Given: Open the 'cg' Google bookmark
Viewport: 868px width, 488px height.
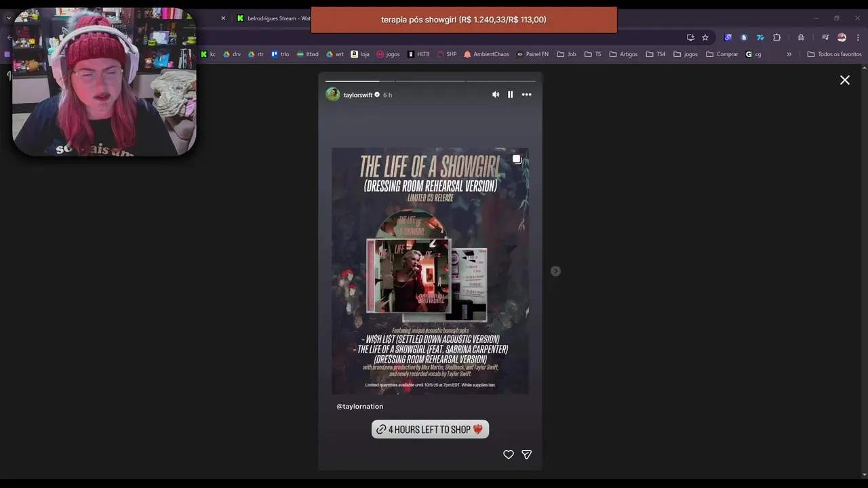Looking at the screenshot, I should 753,54.
